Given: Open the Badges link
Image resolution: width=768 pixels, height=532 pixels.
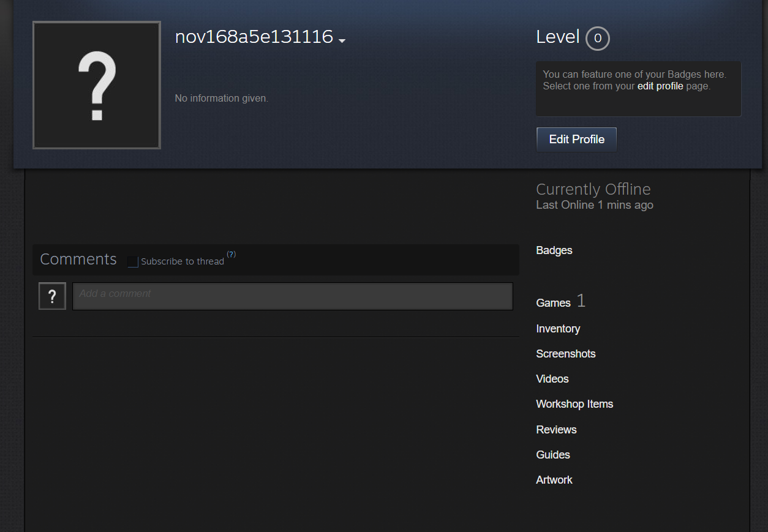Looking at the screenshot, I should 554,250.
